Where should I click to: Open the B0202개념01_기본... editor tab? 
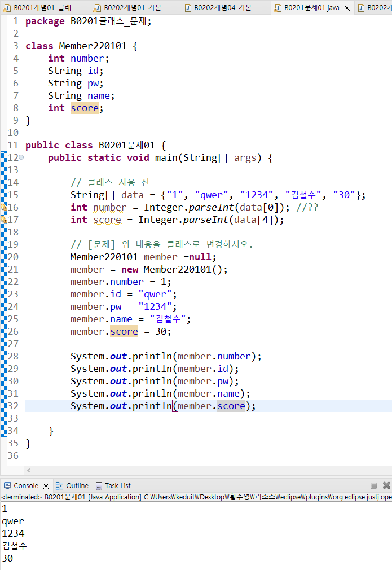[131, 8]
